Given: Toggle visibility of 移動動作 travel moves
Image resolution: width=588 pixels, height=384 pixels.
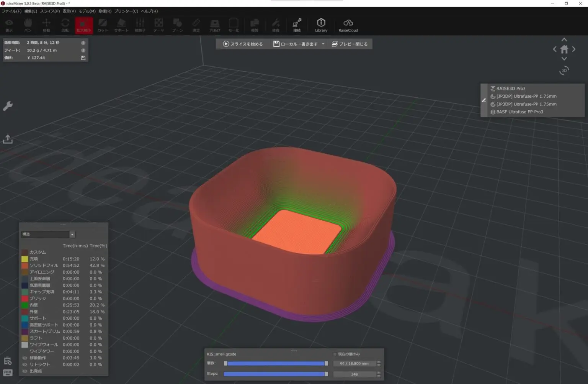Looking at the screenshot, I should tap(25, 358).
